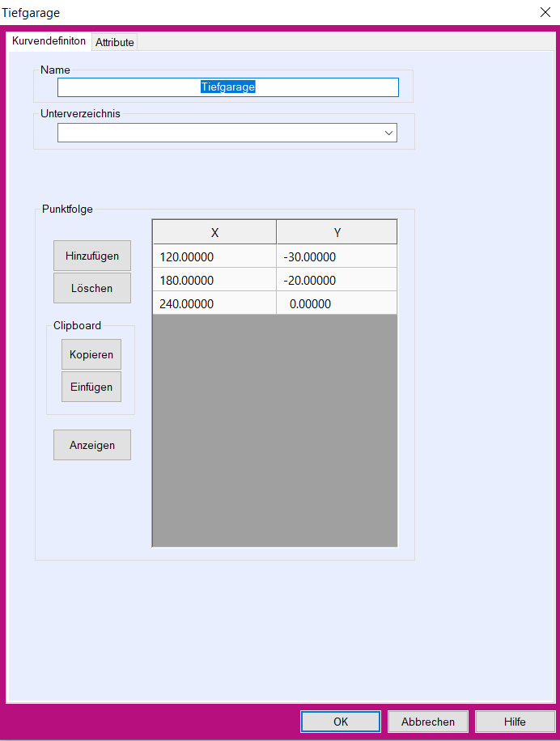Click Kopieren in the Clipboard group
The height and width of the screenshot is (741, 560).
pos(91,354)
